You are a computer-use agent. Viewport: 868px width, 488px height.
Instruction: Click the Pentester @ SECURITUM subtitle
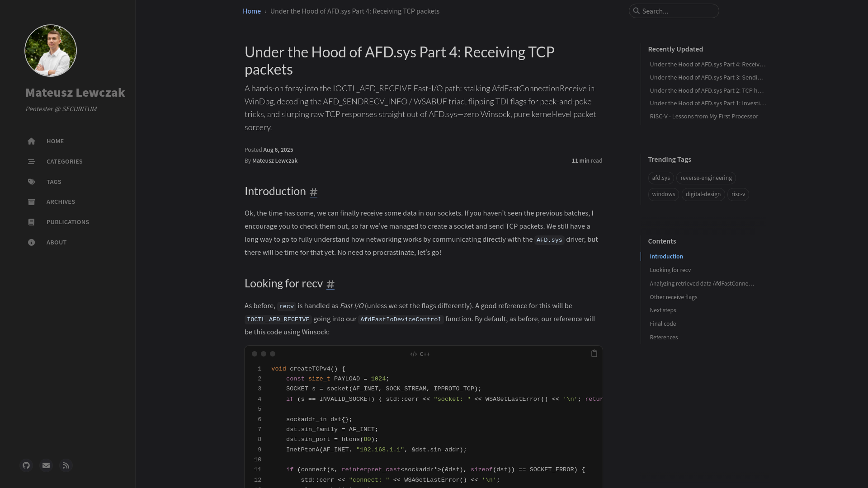click(x=61, y=109)
